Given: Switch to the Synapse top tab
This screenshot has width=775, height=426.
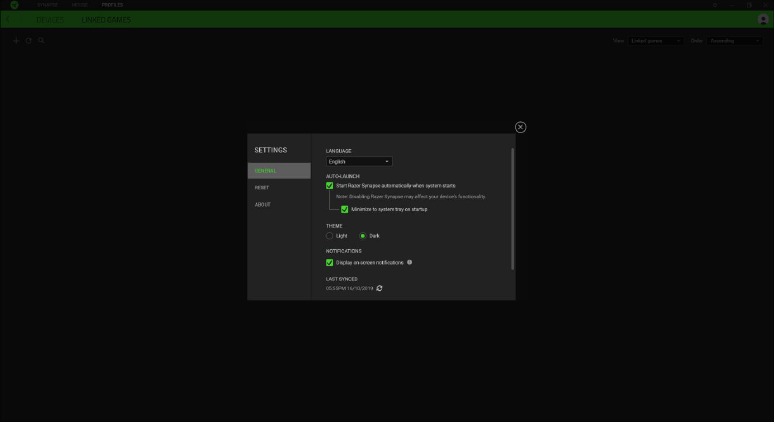Looking at the screenshot, I should [47, 5].
